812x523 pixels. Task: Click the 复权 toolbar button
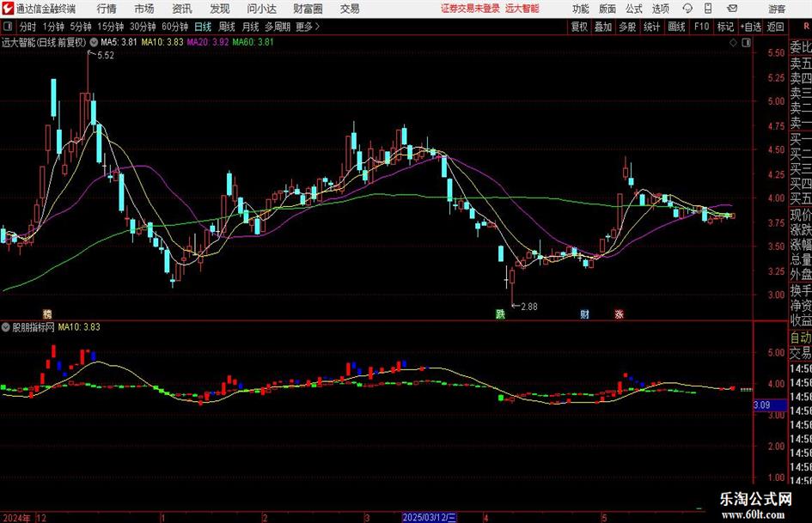click(579, 27)
